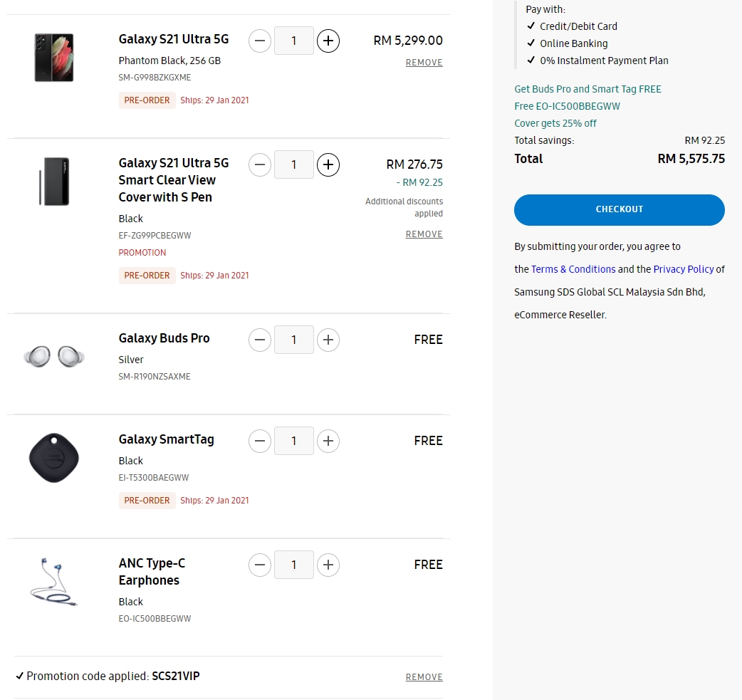Click the Galaxy SmartTag product title
This screenshot has height=700, width=742.
click(166, 439)
